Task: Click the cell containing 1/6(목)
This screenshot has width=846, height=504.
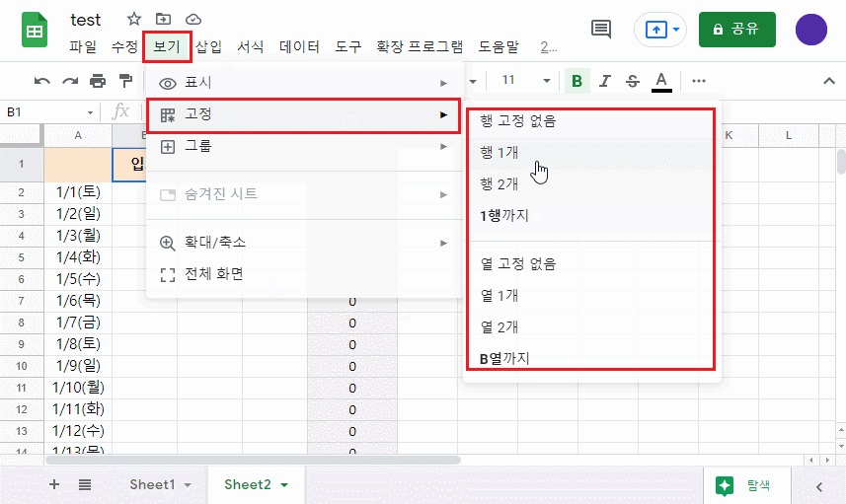Action: 78,301
